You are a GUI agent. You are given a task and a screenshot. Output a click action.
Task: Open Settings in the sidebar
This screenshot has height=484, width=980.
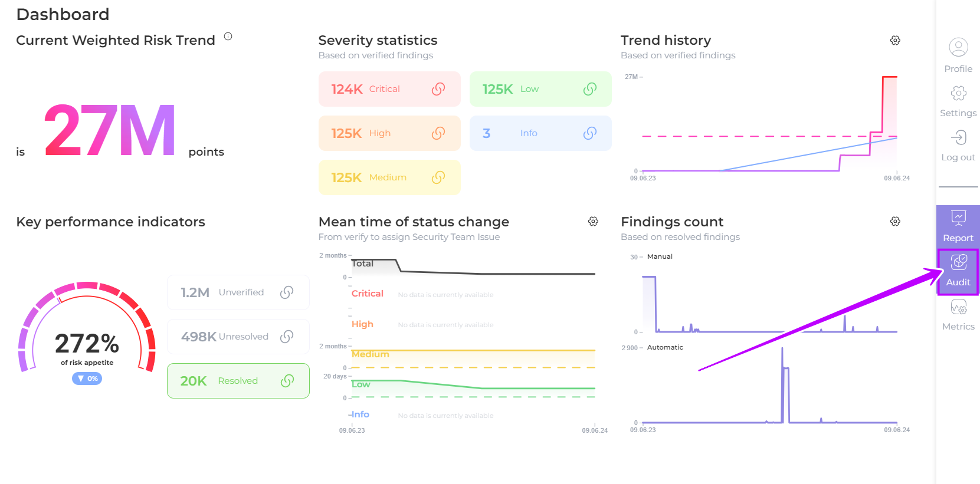click(958, 94)
